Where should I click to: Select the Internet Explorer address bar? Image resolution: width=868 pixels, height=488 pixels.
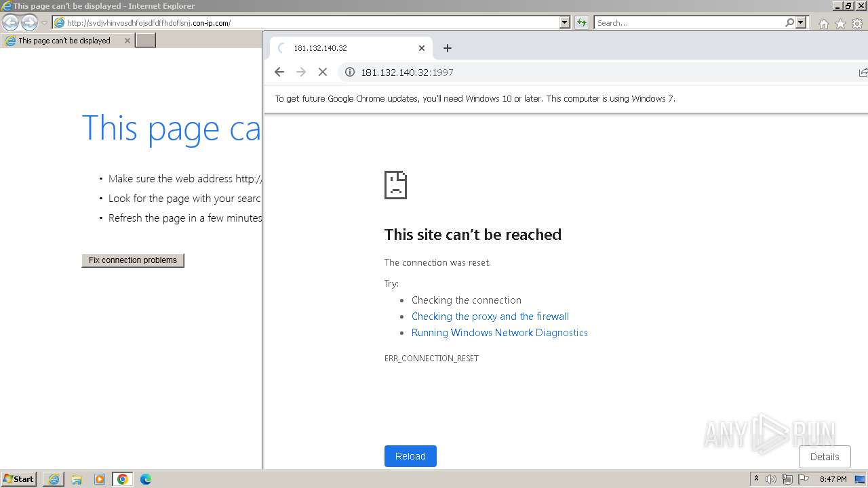[305, 22]
